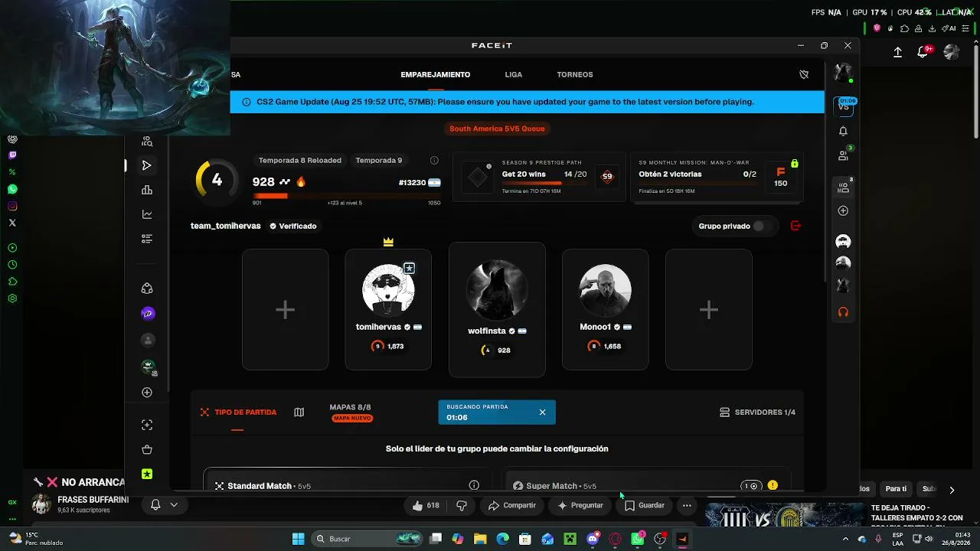This screenshot has width=980, height=551.
Task: Open the TORNEOS tab
Action: pyautogui.click(x=575, y=75)
